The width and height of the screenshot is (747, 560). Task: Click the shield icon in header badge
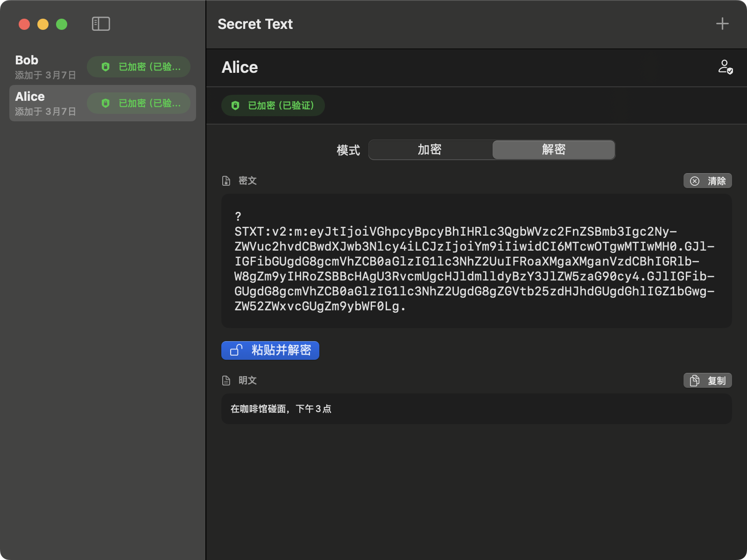235,105
